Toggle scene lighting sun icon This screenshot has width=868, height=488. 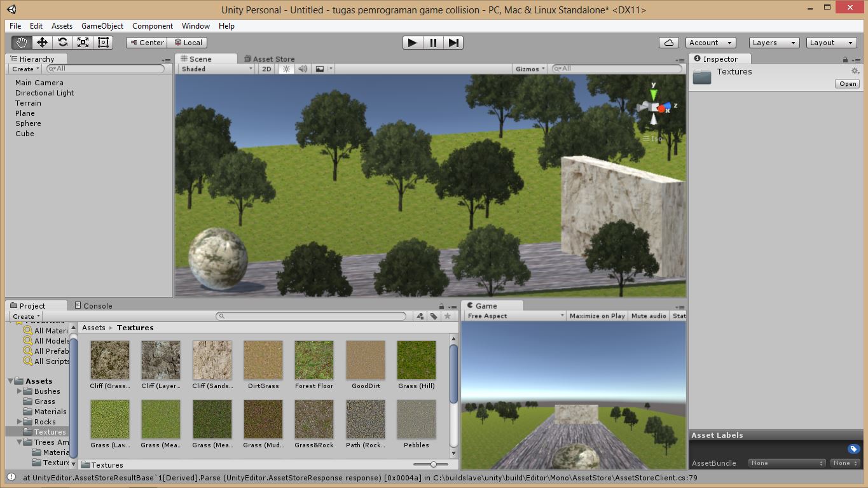pos(286,69)
